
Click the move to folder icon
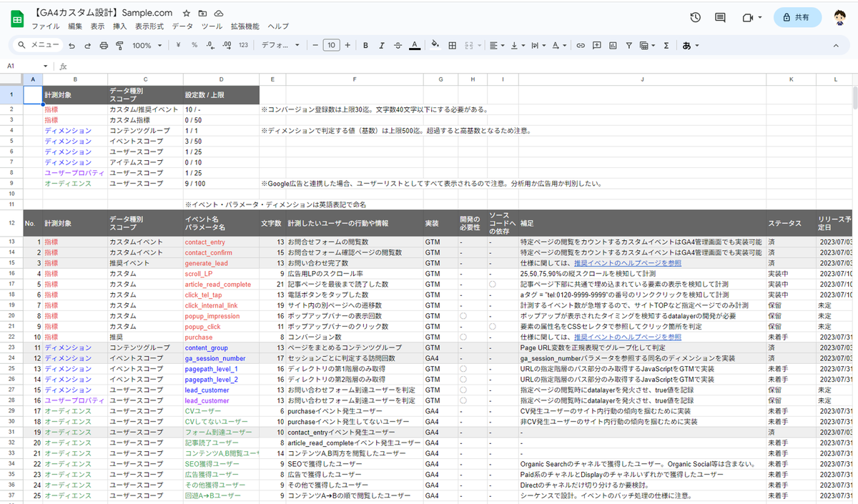[202, 14]
